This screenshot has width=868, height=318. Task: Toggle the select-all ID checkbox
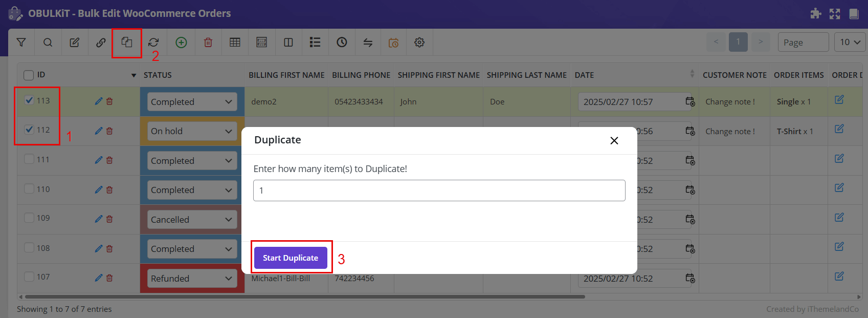(x=29, y=75)
